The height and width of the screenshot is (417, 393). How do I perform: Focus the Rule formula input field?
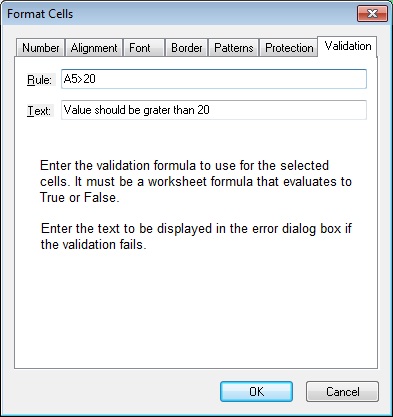point(214,79)
